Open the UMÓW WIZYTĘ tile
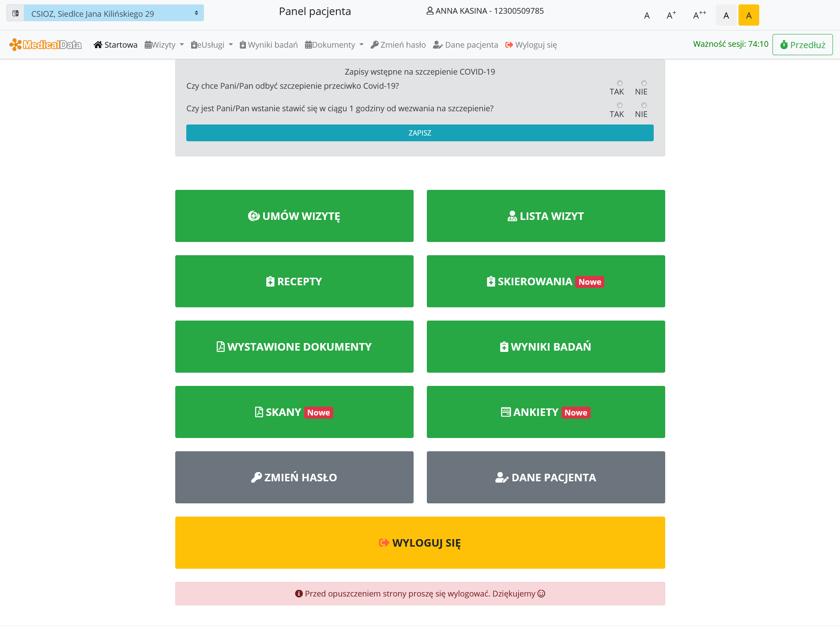The height and width of the screenshot is (642, 840). [294, 216]
